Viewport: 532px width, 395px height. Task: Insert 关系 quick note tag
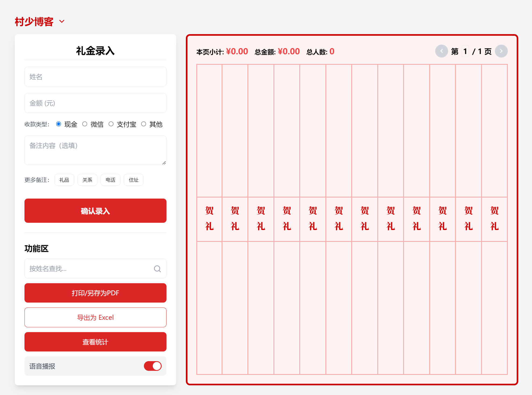click(87, 180)
